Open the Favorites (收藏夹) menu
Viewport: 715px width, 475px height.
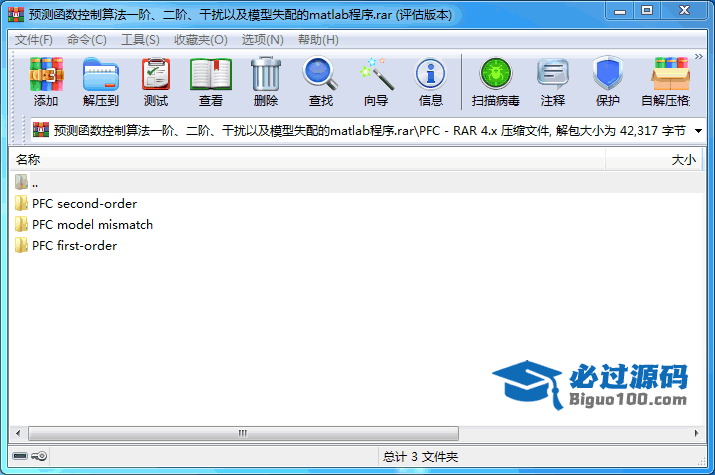click(x=200, y=40)
